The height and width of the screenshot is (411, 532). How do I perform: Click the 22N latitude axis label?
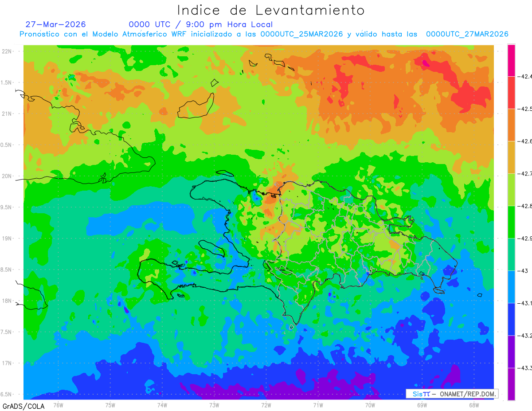click(7, 51)
